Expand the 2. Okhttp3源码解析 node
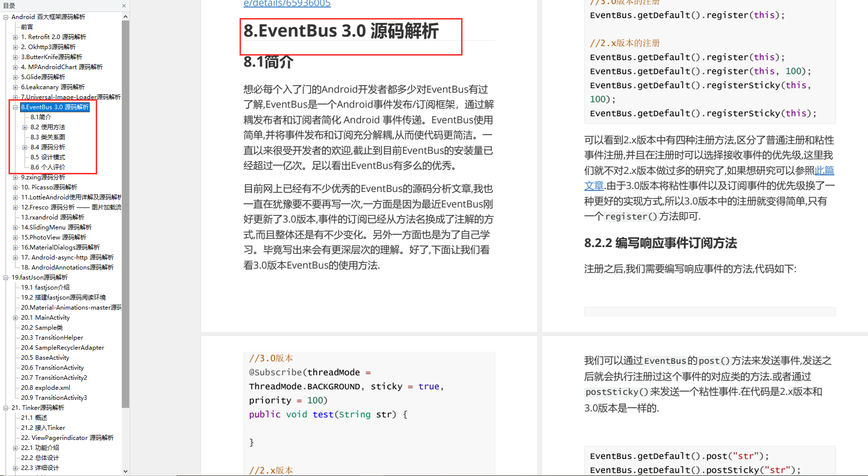The width and height of the screenshot is (868, 476). [x=16, y=47]
